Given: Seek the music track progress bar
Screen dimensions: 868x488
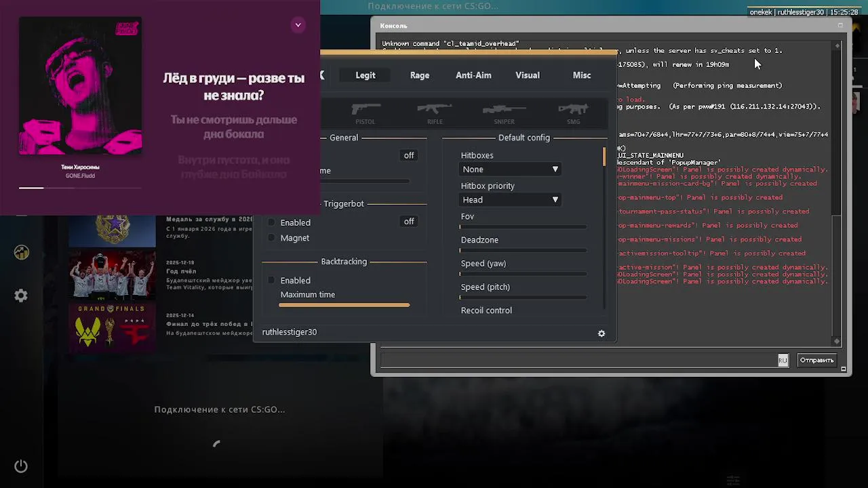Looking at the screenshot, I should pos(80,188).
